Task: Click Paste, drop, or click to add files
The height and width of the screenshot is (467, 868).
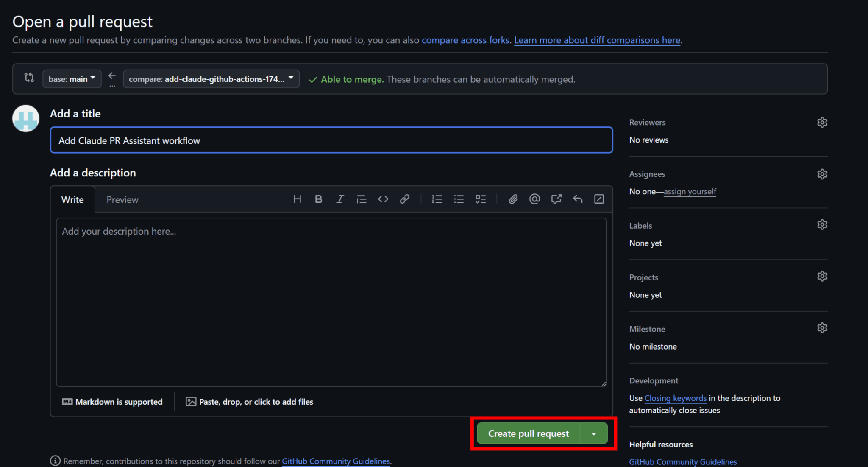Action: [x=249, y=402]
